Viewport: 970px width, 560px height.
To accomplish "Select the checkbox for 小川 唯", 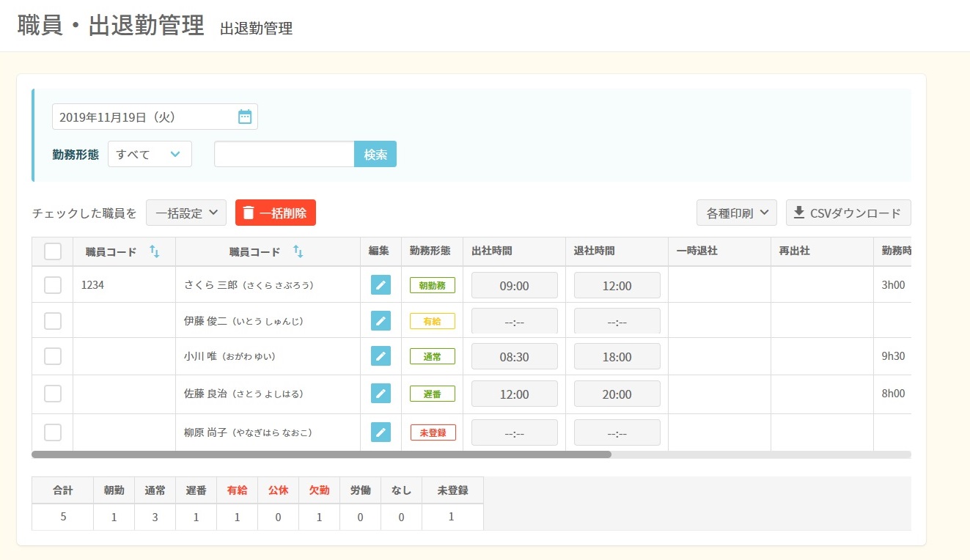I will [x=53, y=356].
